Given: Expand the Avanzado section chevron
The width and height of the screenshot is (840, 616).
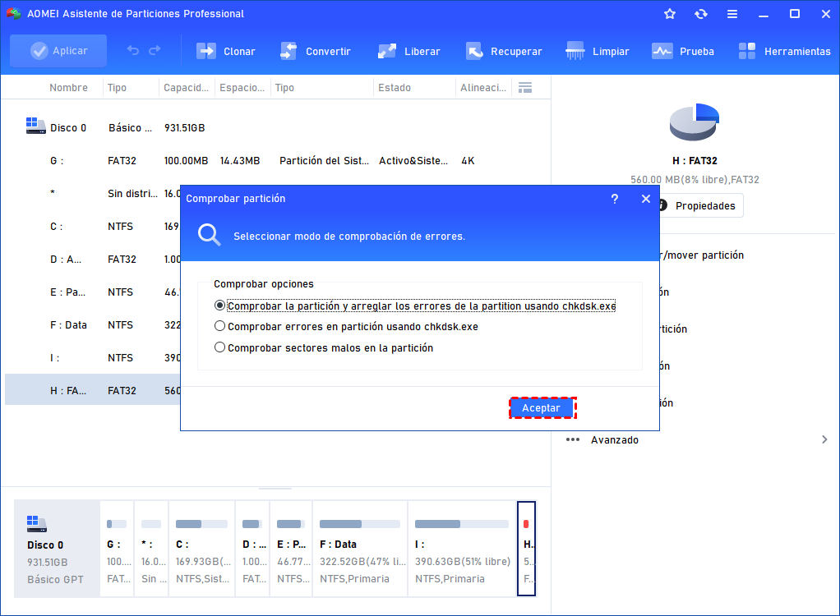Looking at the screenshot, I should pos(824,440).
